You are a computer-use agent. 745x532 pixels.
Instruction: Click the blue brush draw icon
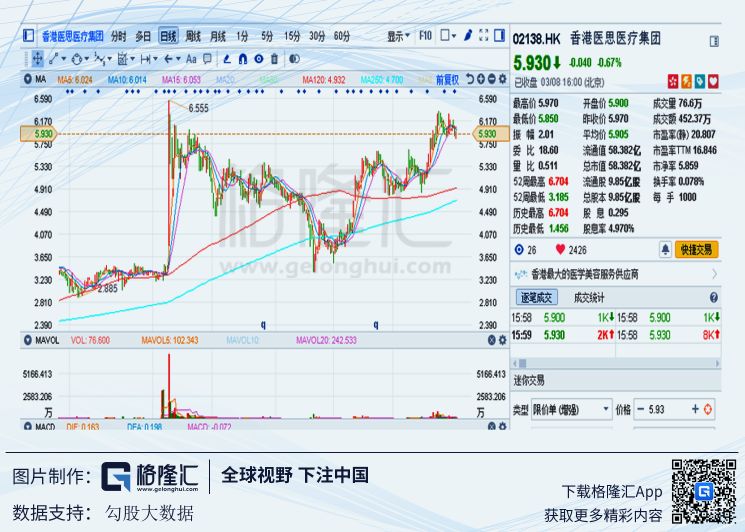coord(468,35)
